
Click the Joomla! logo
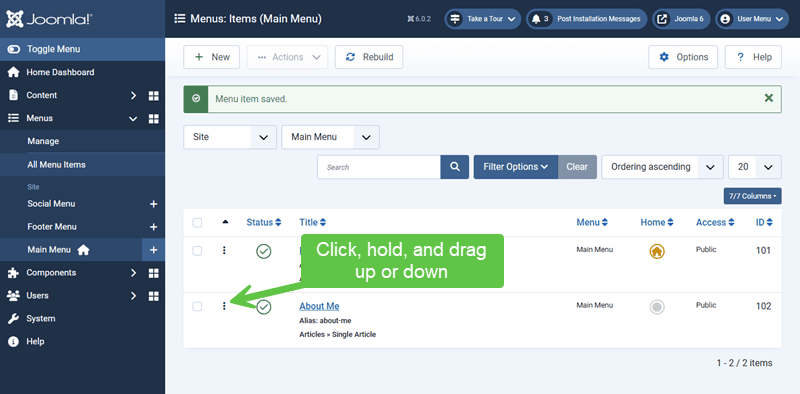pos(49,19)
